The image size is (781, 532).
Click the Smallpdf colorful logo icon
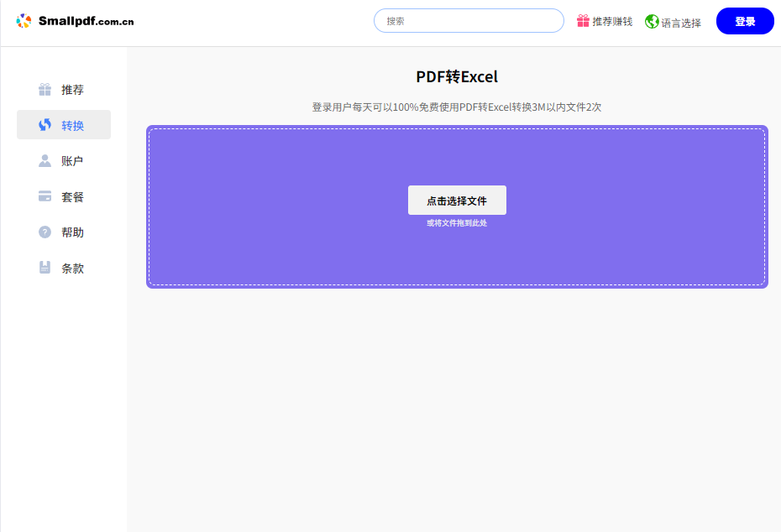point(24,21)
